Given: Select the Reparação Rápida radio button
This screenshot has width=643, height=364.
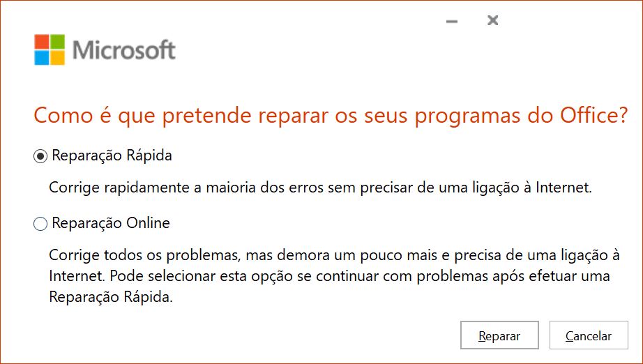Looking at the screenshot, I should pyautogui.click(x=40, y=156).
